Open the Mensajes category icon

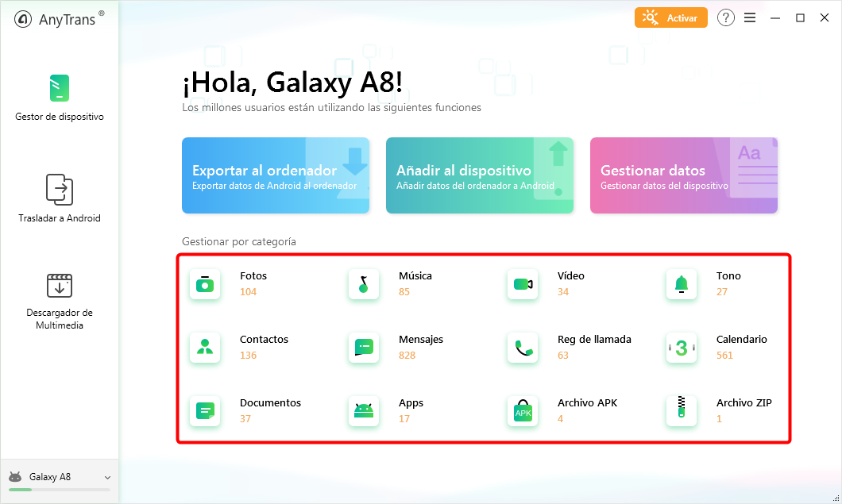tap(364, 348)
